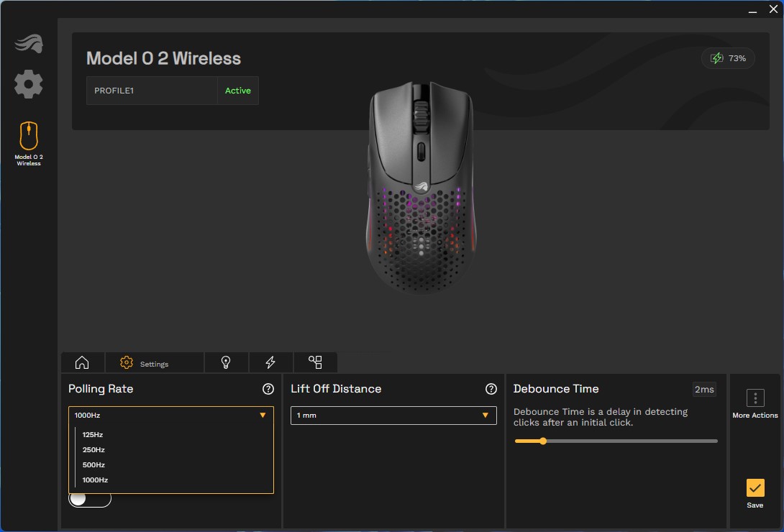Open the key binding tab icon
Viewport: 784px width, 532px height.
click(315, 363)
